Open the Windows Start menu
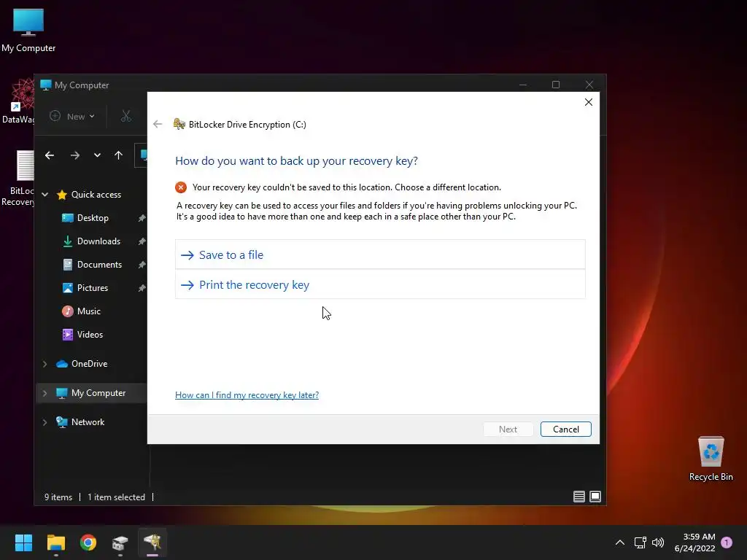 pos(23,542)
